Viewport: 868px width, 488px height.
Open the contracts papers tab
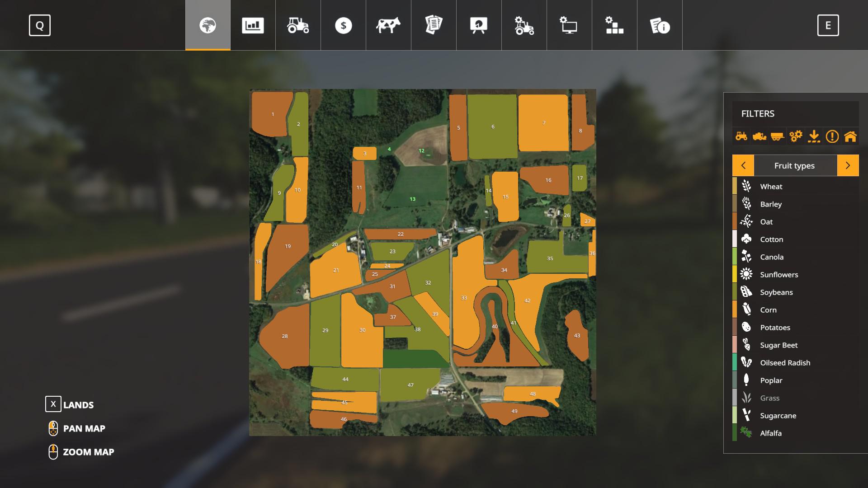pyautogui.click(x=434, y=25)
